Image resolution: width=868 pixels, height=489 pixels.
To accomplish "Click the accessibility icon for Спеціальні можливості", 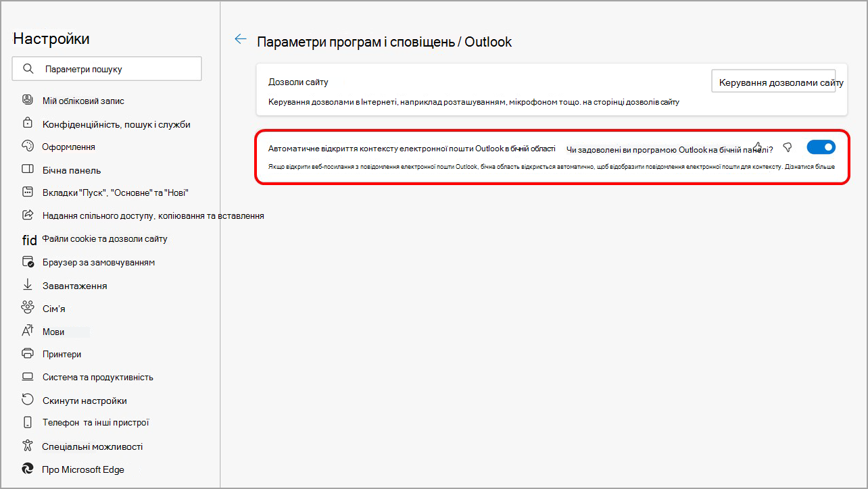I will (28, 446).
